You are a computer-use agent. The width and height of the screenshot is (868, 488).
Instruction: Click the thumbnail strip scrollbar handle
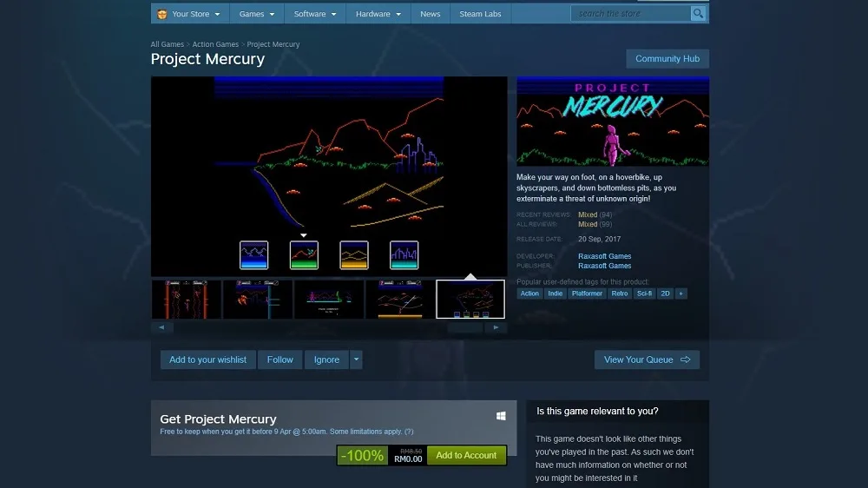click(x=465, y=327)
